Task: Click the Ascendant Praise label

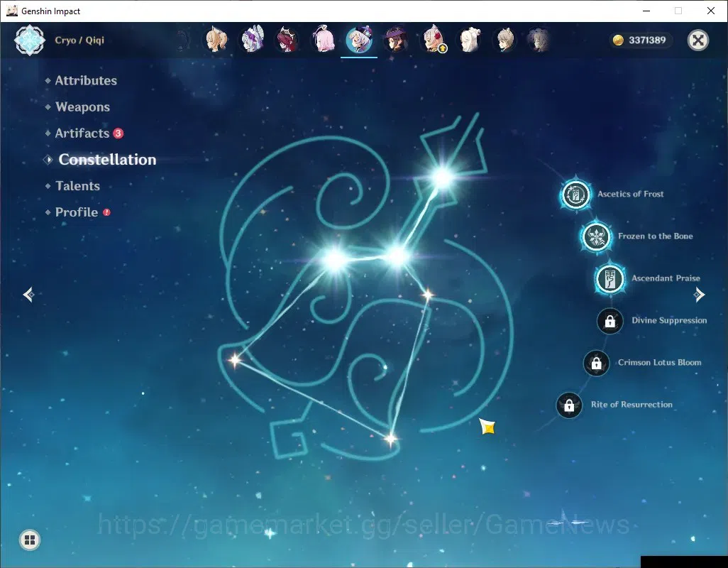Action: 666,278
